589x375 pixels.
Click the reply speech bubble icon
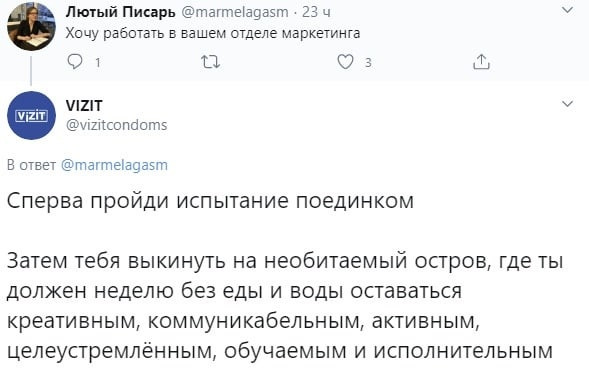(x=75, y=62)
